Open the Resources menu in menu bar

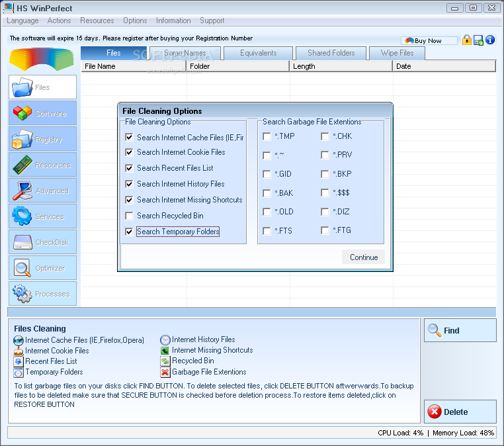(x=97, y=21)
